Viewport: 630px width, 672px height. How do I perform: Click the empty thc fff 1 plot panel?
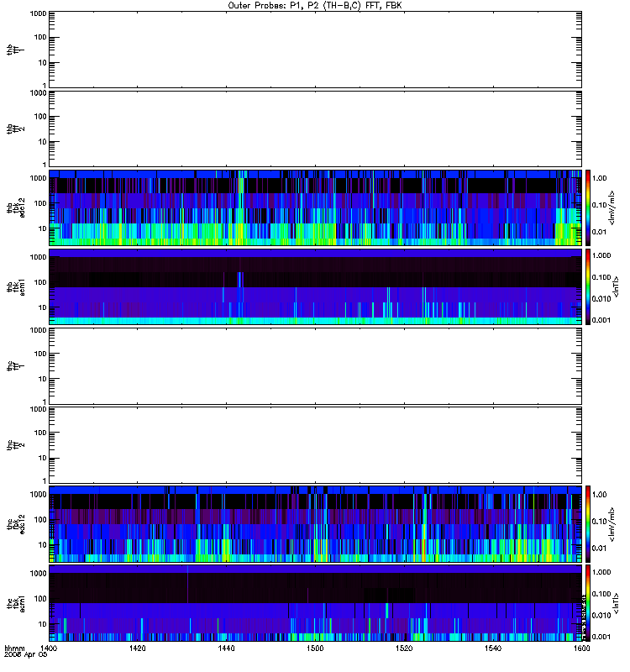[315, 366]
